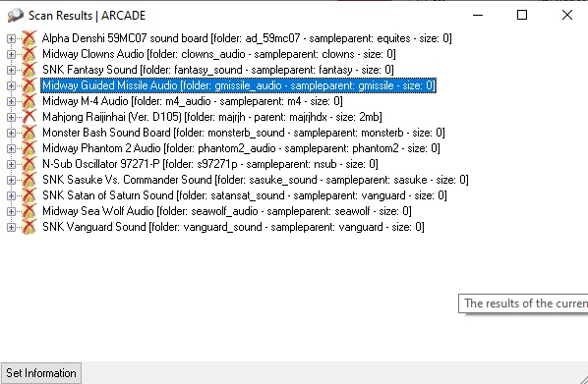
Task: Expand the Midway Clowns Audio node
Action: click(11, 54)
